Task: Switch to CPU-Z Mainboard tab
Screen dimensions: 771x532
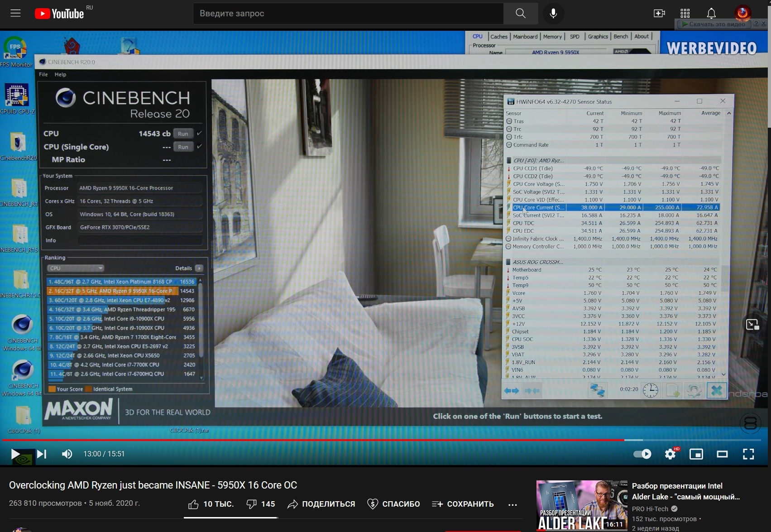Action: click(525, 37)
